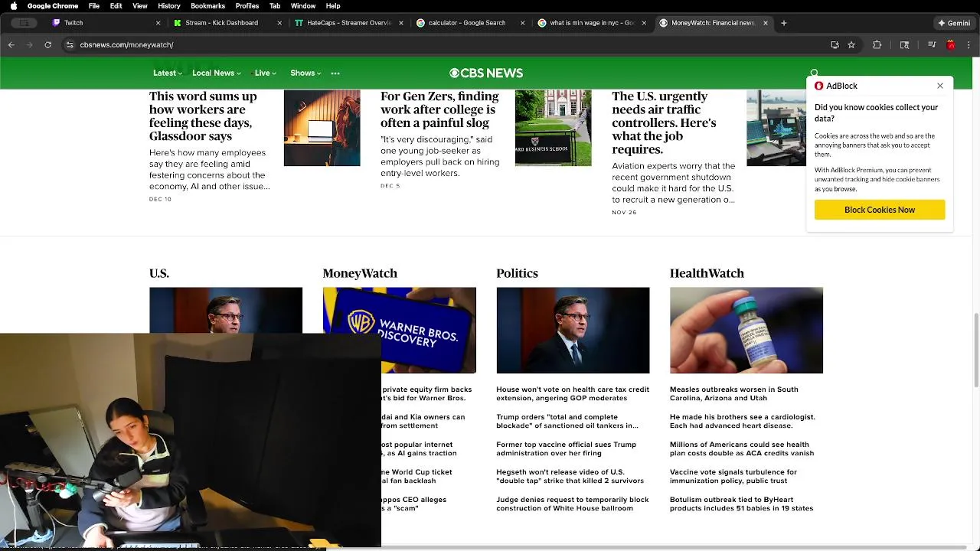Image resolution: width=980 pixels, height=551 pixels.
Task: Open Judge denies request White House ballroom
Action: 572,504
